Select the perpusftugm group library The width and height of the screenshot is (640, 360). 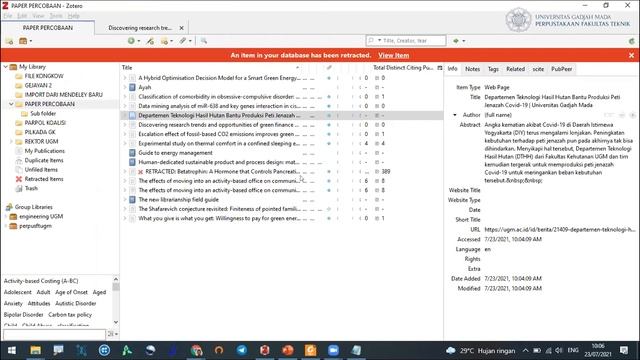click(35, 226)
